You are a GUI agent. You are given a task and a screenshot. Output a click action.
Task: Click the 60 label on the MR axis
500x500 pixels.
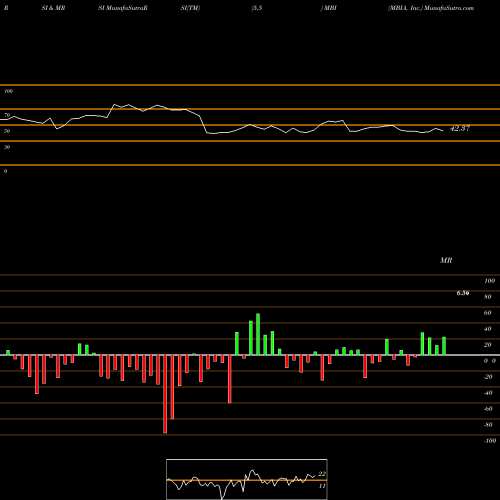coord(488,313)
